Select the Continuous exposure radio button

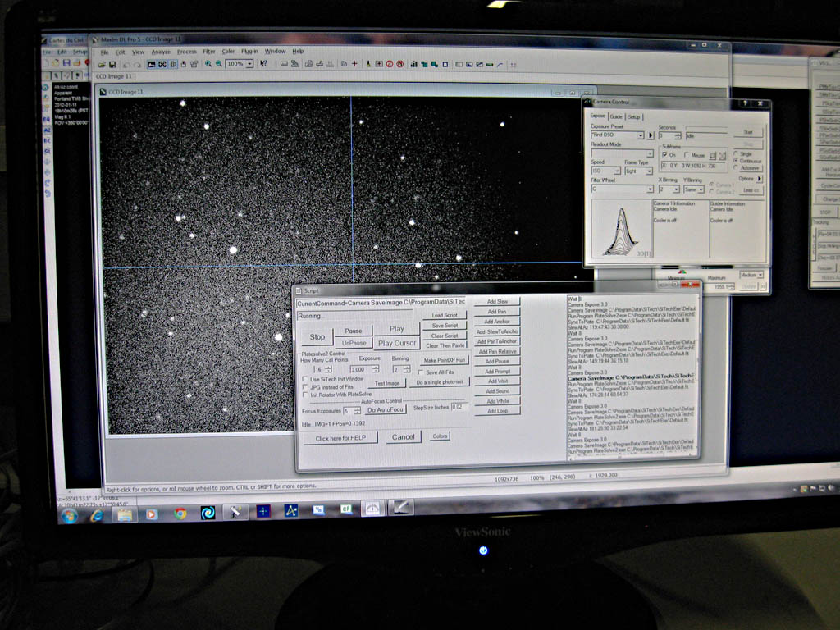click(736, 161)
